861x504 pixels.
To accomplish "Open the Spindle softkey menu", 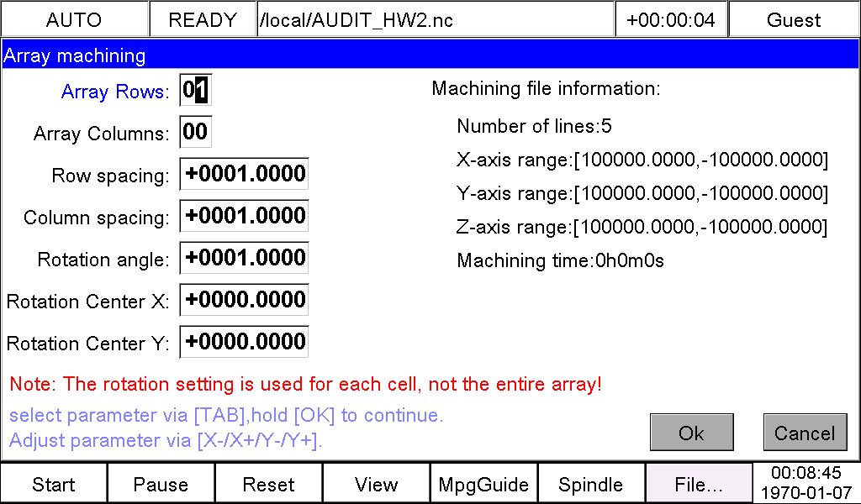I will coord(591,484).
